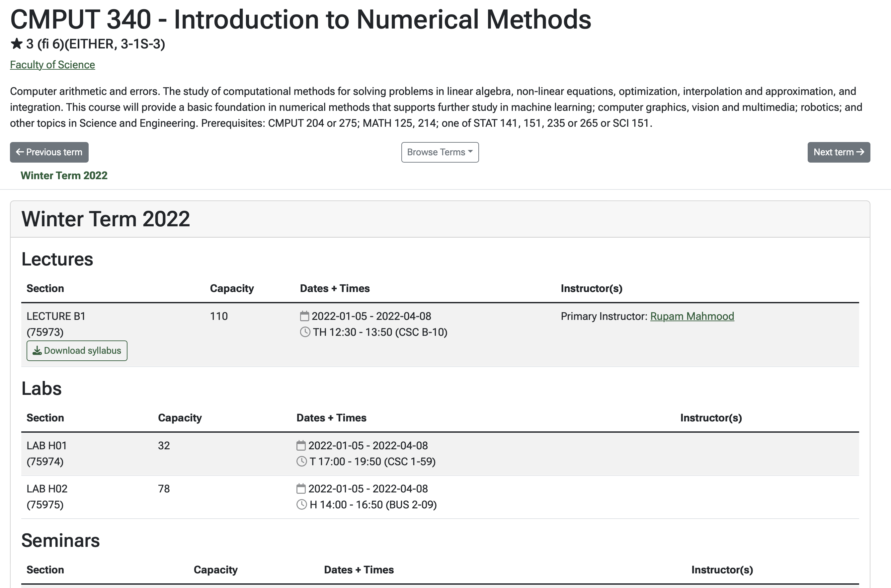Click the calendar icon in LAB H01 row
Viewport: 891px width, 588px height.
click(301, 446)
